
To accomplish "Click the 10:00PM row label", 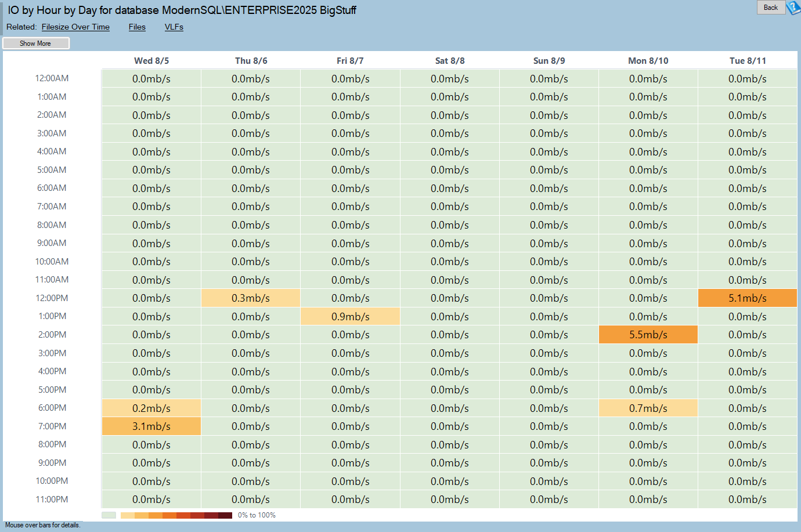I will (52, 481).
